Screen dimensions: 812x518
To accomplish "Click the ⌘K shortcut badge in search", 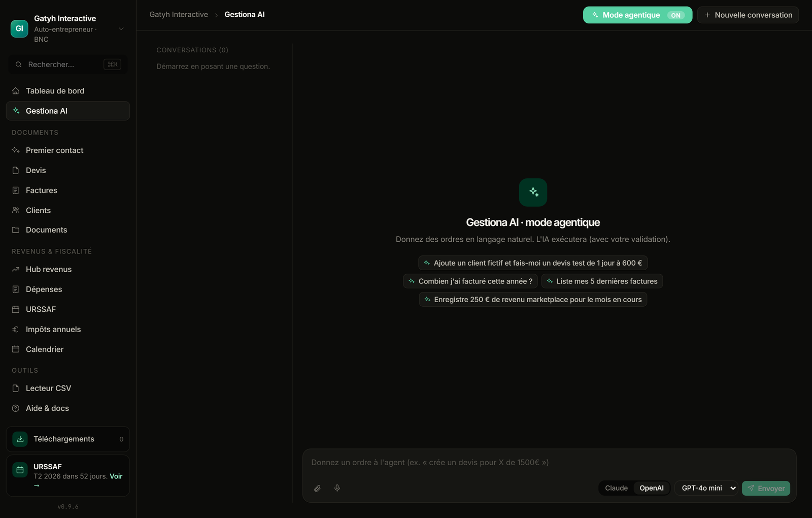I will click(112, 64).
